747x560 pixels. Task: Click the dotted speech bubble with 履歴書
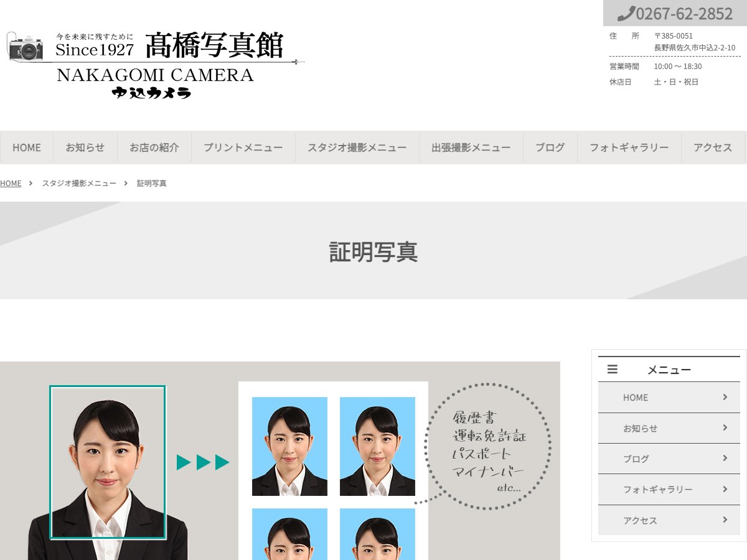tap(487, 446)
